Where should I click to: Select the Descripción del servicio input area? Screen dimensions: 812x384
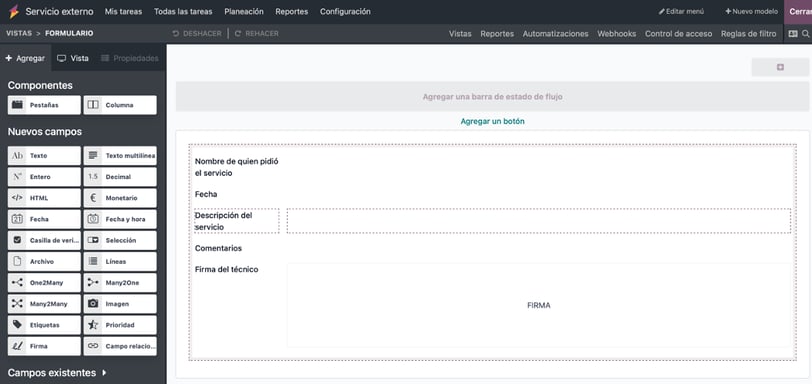click(x=539, y=221)
